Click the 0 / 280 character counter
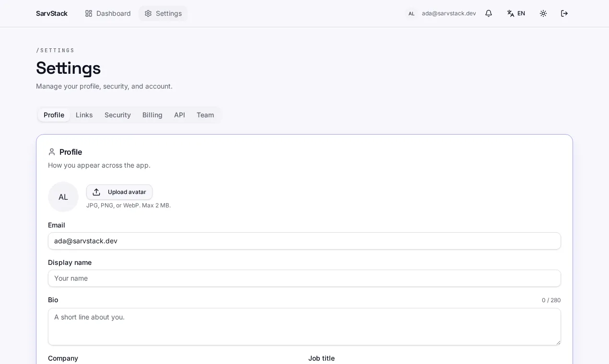The image size is (609, 364). pos(551,300)
